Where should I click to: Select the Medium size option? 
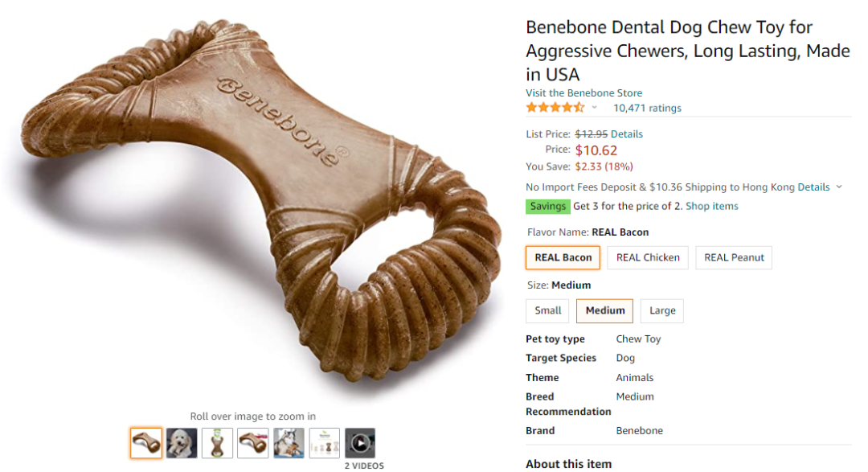point(605,311)
